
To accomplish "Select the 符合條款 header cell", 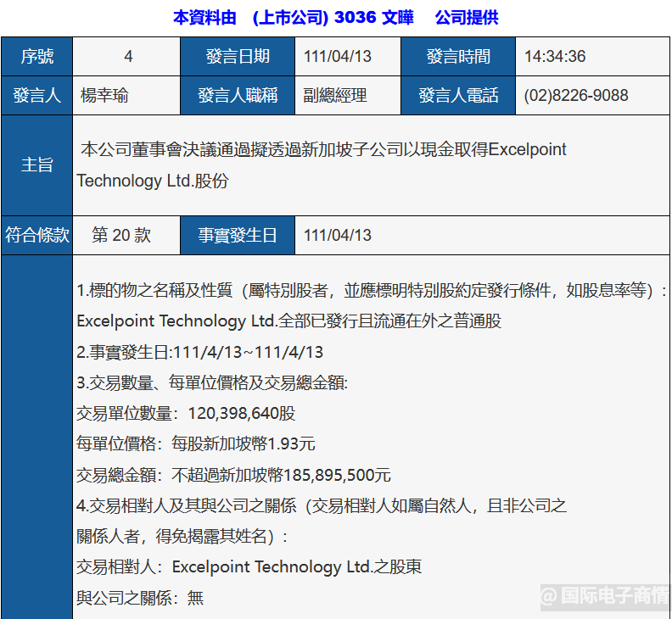I will (36, 235).
